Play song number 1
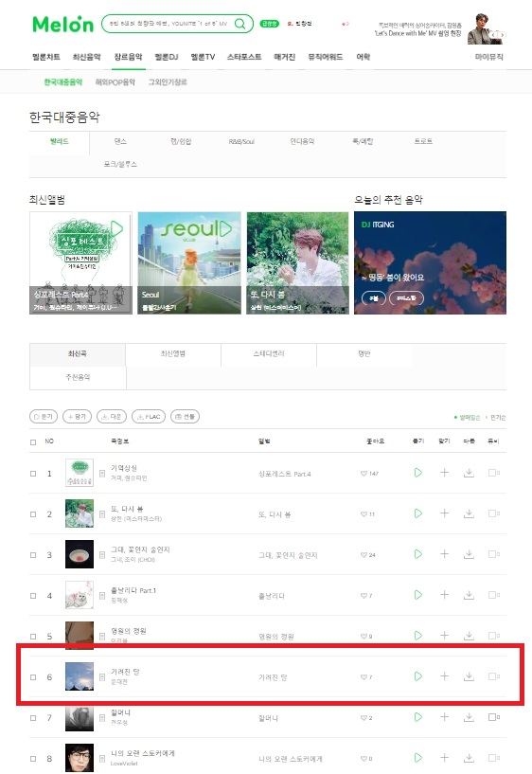The image size is (532, 774). pyautogui.click(x=418, y=473)
